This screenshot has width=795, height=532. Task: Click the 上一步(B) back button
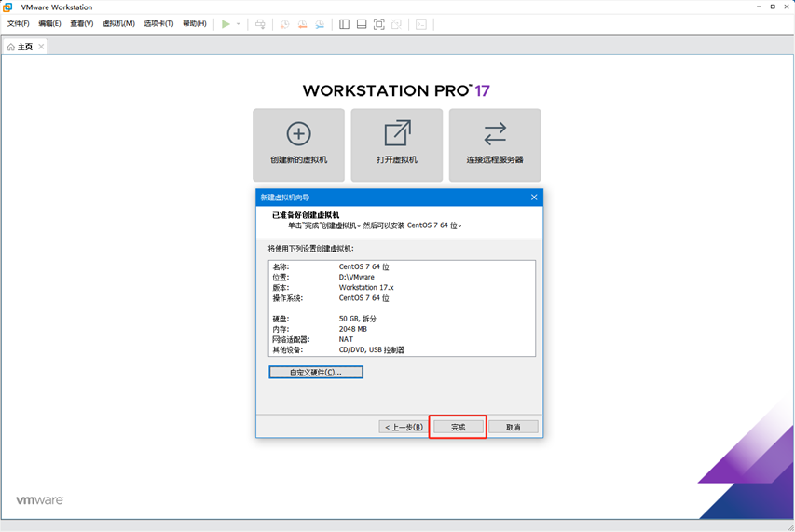tap(404, 427)
